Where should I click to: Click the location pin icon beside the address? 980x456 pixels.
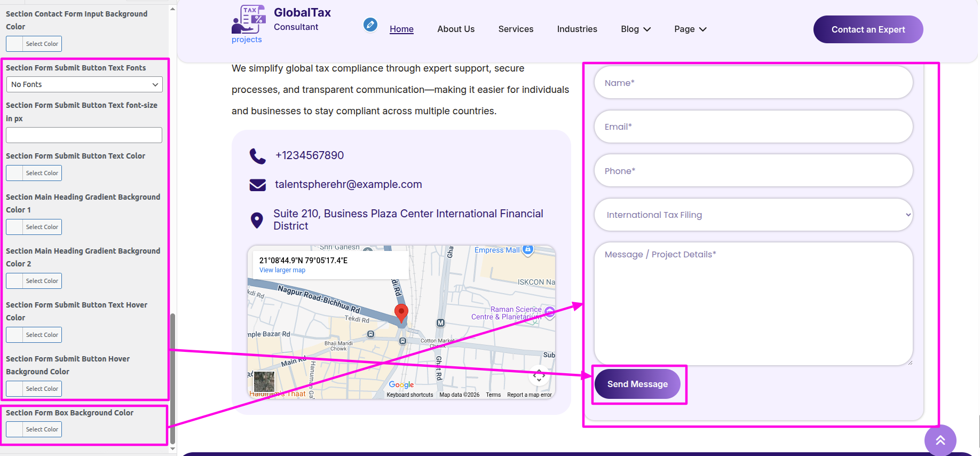coord(257,220)
